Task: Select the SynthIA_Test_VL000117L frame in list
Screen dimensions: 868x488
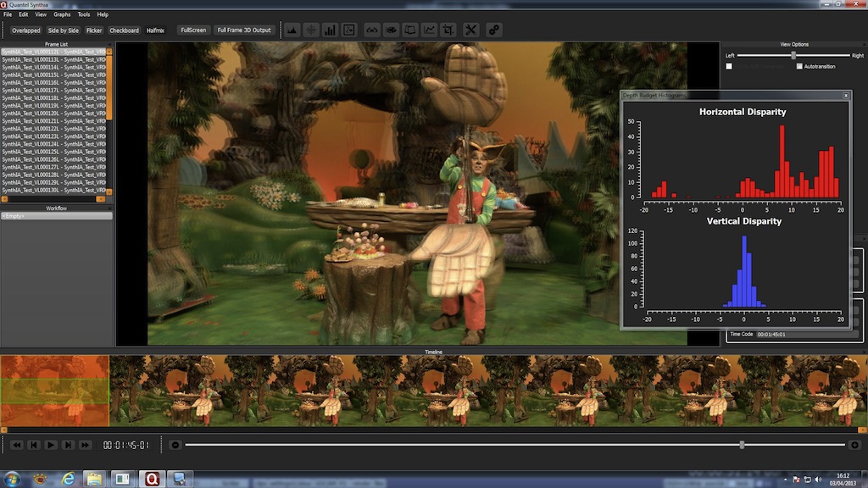Action: (53, 90)
